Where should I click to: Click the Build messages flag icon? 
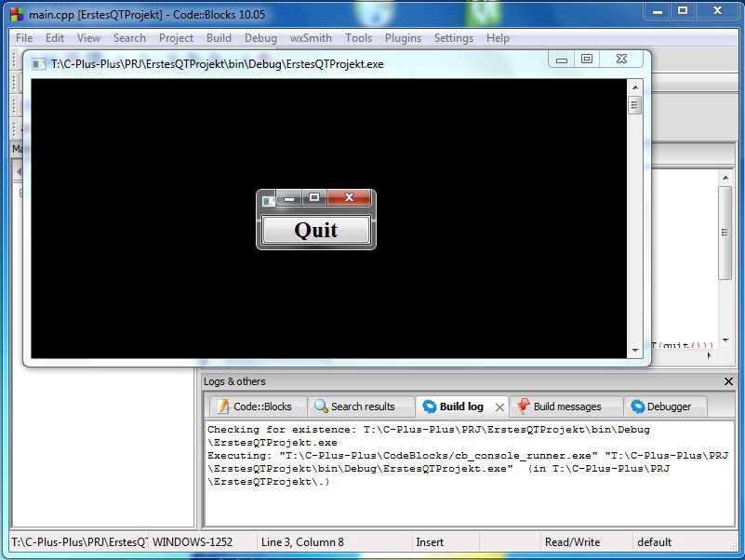524,406
